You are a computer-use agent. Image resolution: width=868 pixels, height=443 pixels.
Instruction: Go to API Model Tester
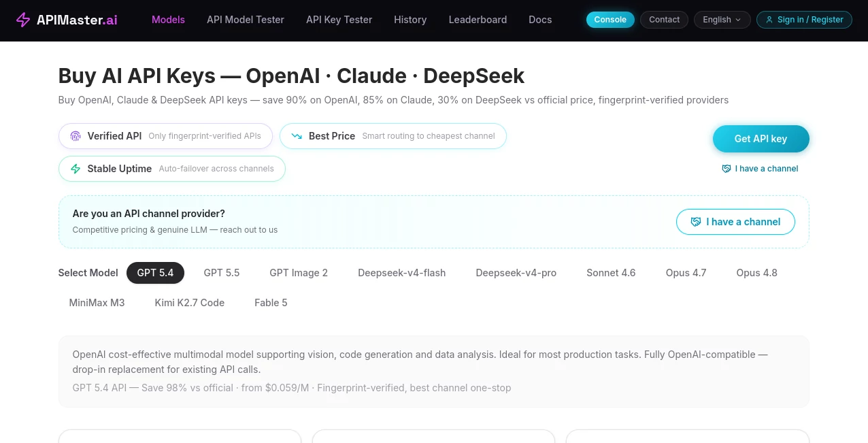246,20
